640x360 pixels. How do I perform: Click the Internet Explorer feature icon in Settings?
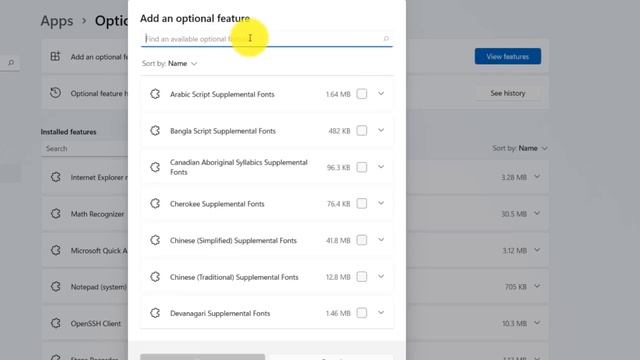(56, 177)
